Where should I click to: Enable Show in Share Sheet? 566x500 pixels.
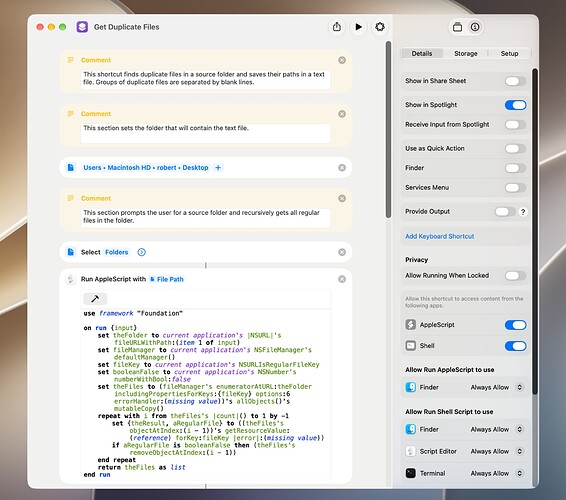(x=515, y=81)
